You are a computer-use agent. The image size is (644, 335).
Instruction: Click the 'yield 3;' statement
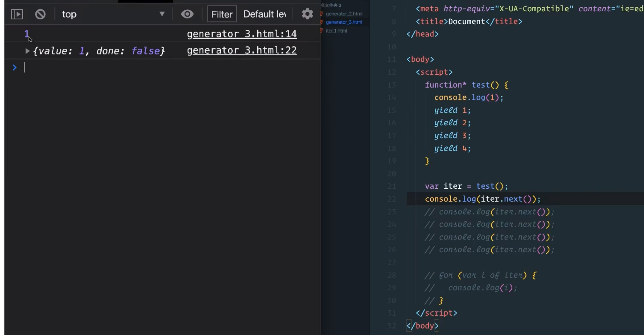coord(453,136)
